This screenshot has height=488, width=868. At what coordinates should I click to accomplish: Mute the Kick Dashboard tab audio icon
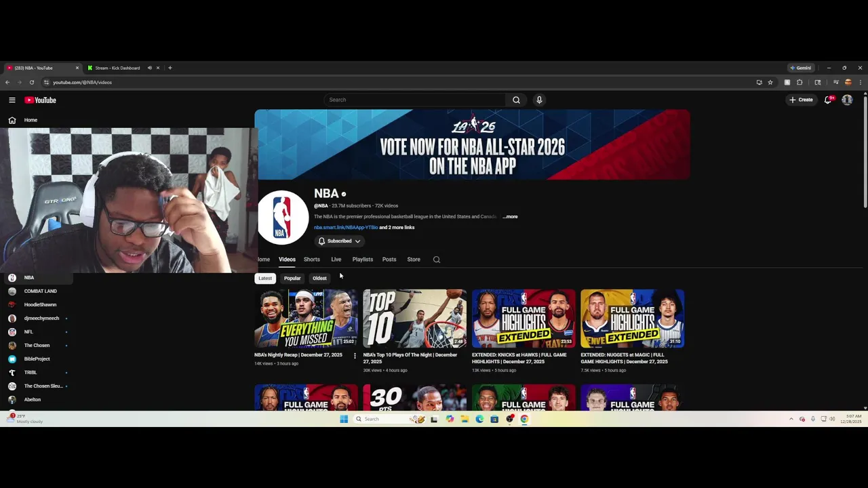click(149, 68)
